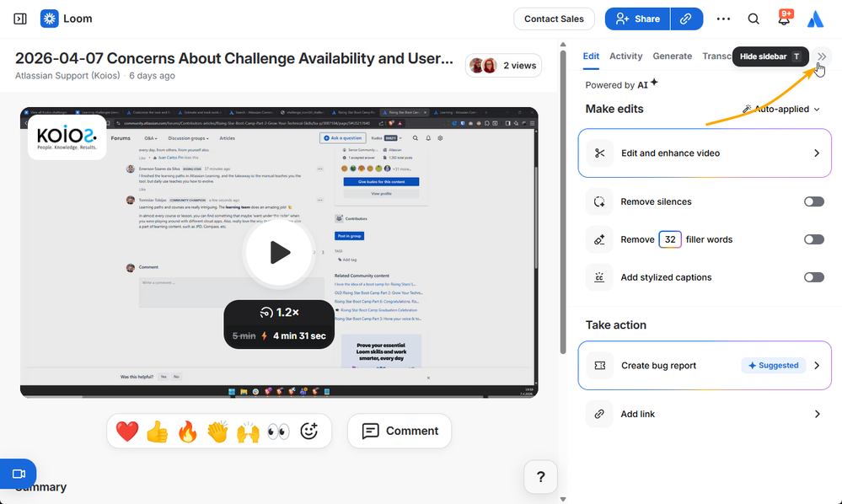The width and height of the screenshot is (842, 504).
Task: Switch to the Generate tab
Action: [x=673, y=56]
